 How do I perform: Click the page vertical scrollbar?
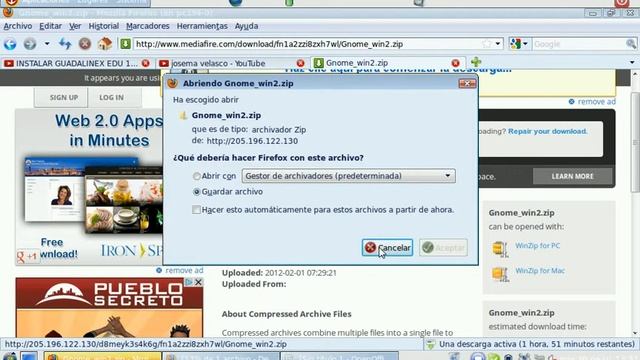tap(635, 143)
